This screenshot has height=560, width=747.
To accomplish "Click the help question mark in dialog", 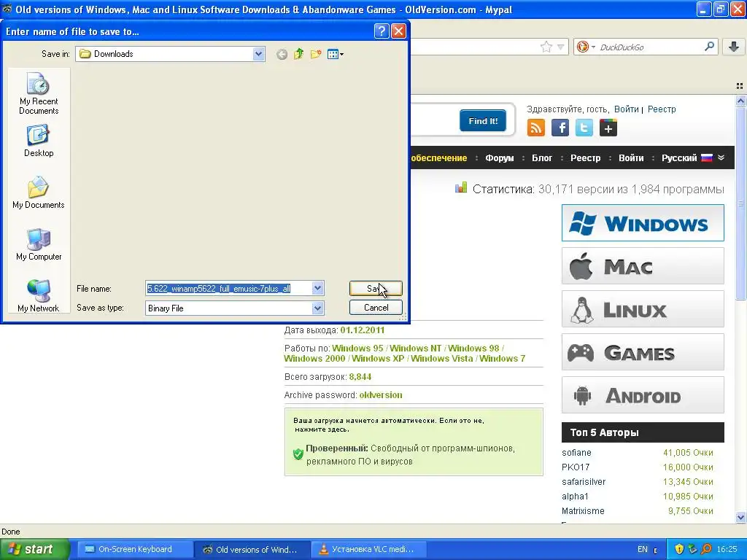I will tap(381, 31).
